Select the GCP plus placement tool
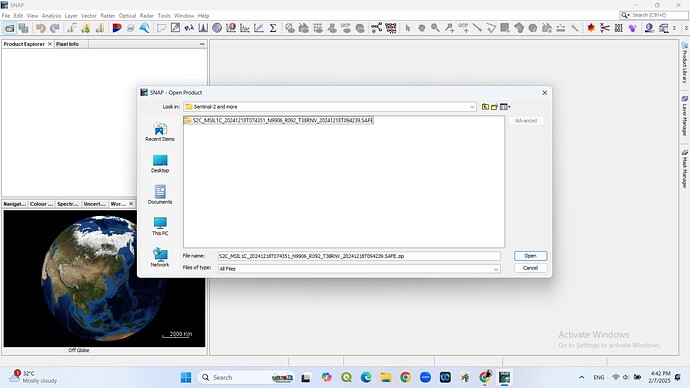 pyautogui.click(x=463, y=28)
